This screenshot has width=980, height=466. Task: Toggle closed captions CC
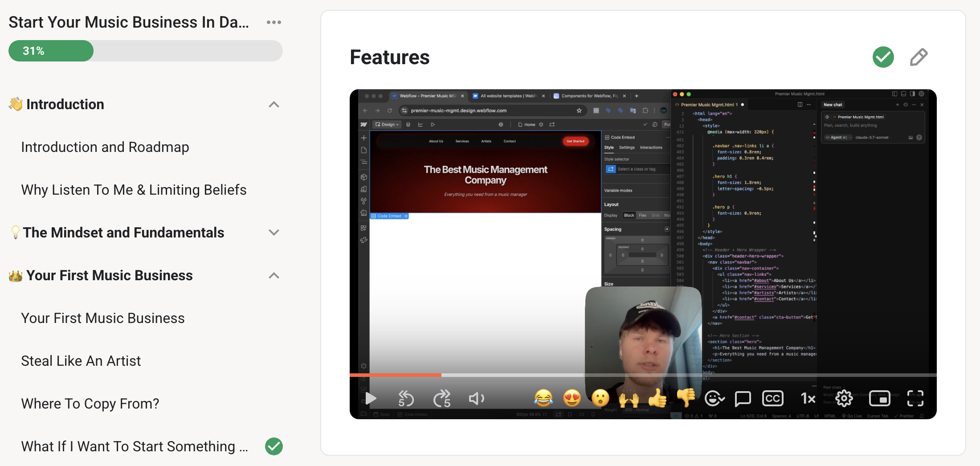pos(773,398)
